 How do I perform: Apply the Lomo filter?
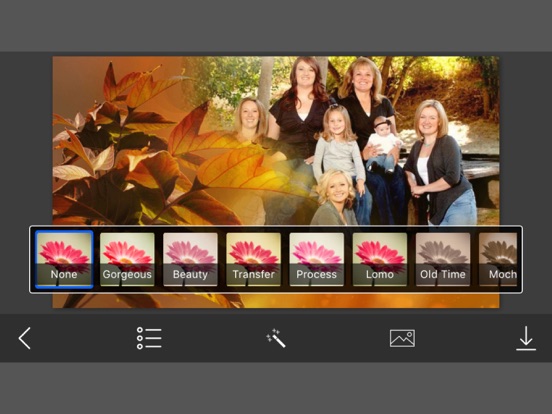380,259
